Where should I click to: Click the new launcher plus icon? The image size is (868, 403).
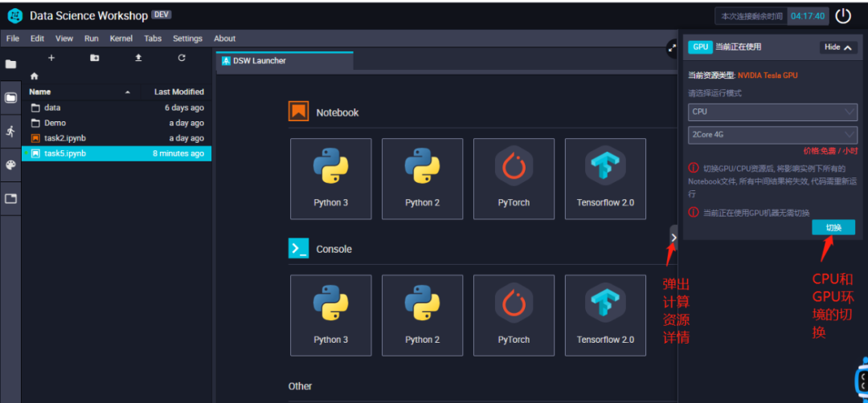pos(51,58)
